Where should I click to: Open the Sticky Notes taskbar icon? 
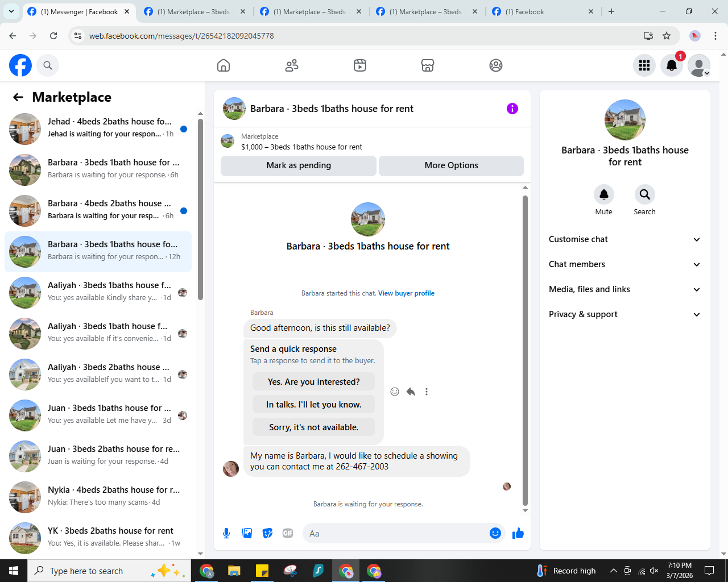click(262, 571)
